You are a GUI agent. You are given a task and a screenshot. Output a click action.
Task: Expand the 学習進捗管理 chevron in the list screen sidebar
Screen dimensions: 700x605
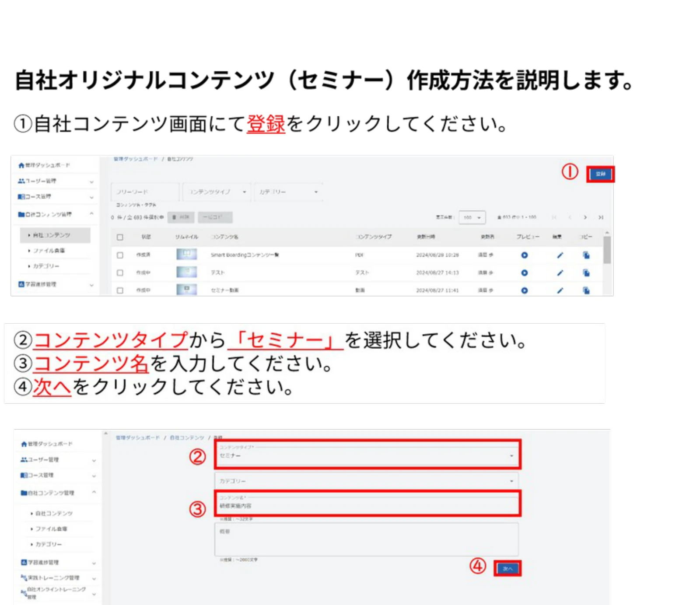click(x=91, y=285)
